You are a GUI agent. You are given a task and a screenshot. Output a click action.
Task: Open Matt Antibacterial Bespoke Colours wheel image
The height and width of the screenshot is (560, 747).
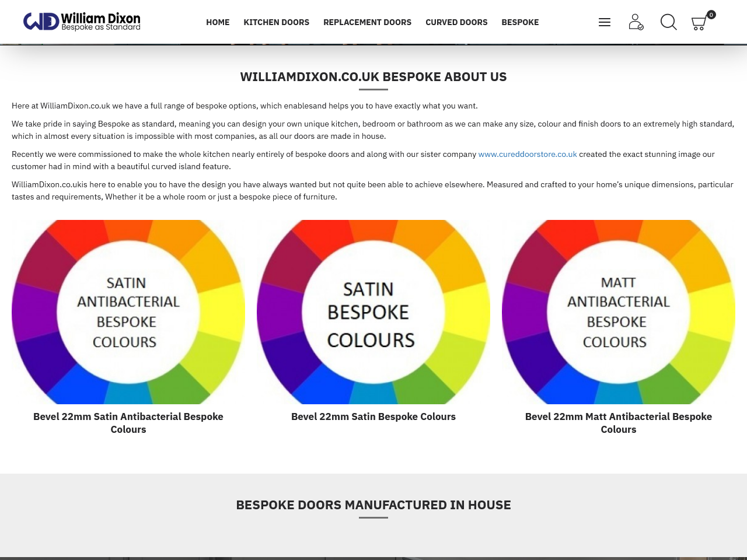click(x=619, y=312)
